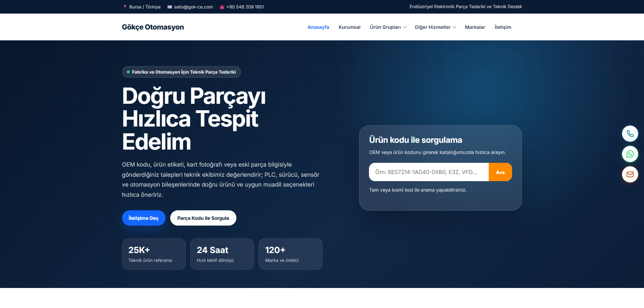Viewport: 644px width, 308px height.
Task: Open the Diğer Hizmetler menu label
Action: pos(433,27)
